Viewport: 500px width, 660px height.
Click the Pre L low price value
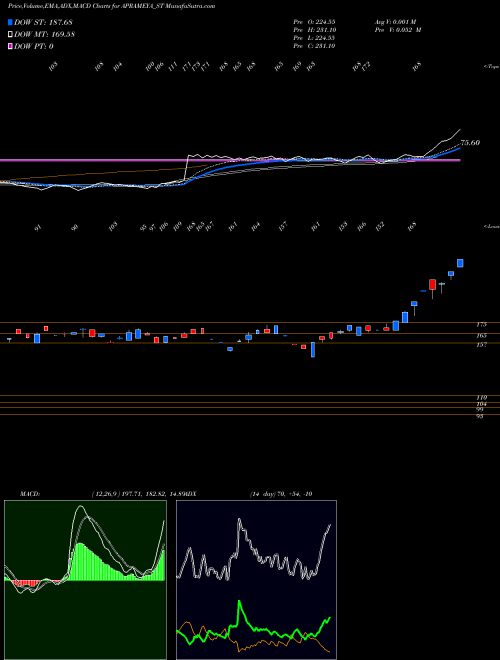coord(314,38)
